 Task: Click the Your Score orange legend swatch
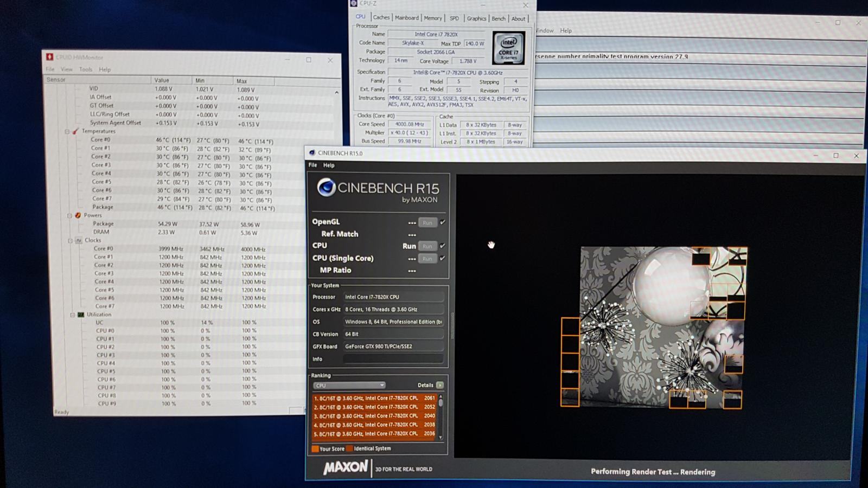tap(315, 448)
